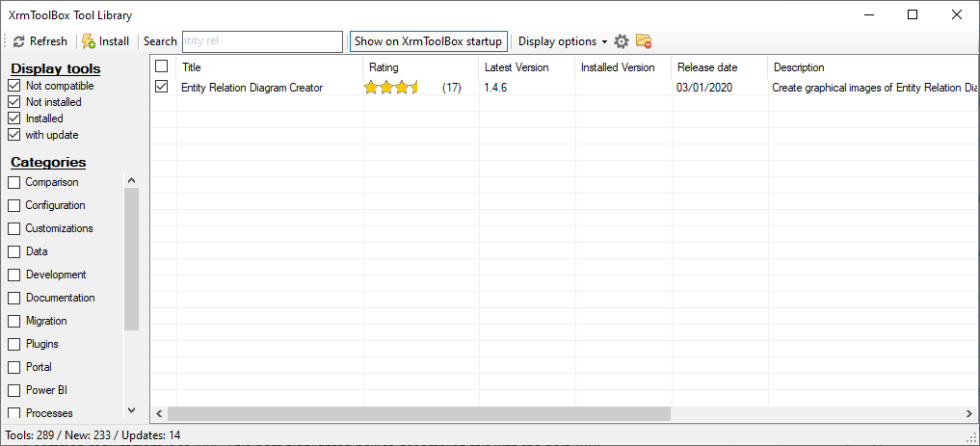Click the Show on XrmToolBox startup button
This screenshot has height=446, width=980.
tap(428, 41)
